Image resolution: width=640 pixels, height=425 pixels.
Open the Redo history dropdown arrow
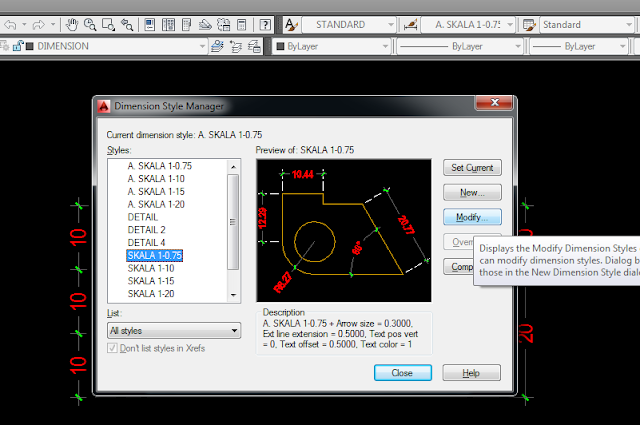(x=53, y=25)
